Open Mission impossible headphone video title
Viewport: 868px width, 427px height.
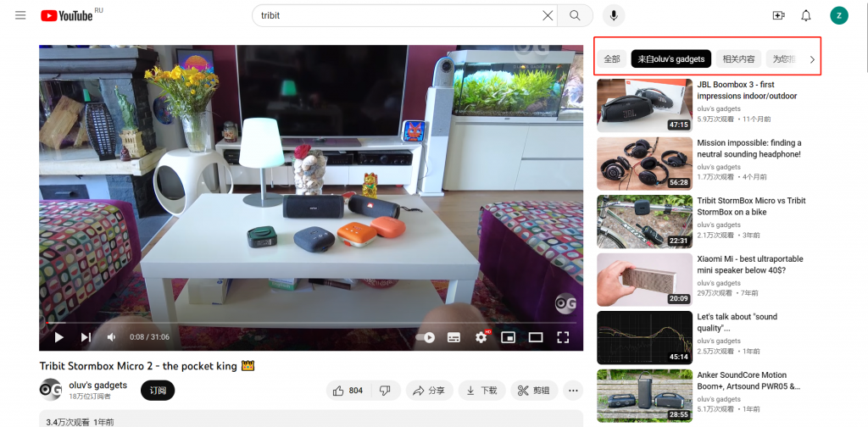click(749, 149)
